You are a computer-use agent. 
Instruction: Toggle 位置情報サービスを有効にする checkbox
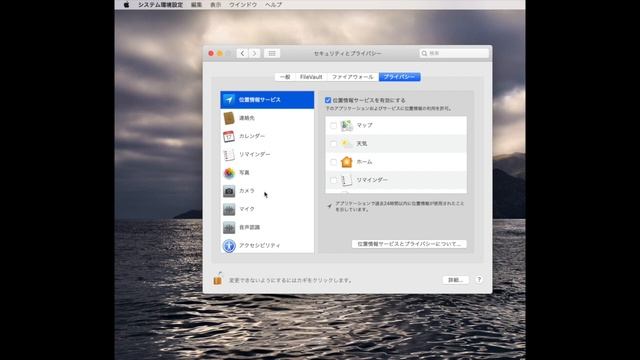point(328,100)
